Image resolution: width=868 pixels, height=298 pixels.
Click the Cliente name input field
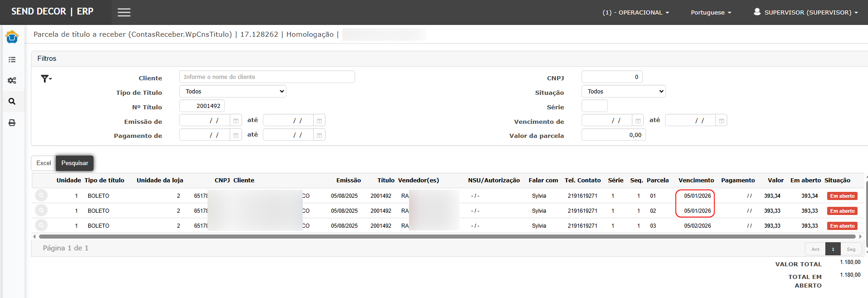267,77
